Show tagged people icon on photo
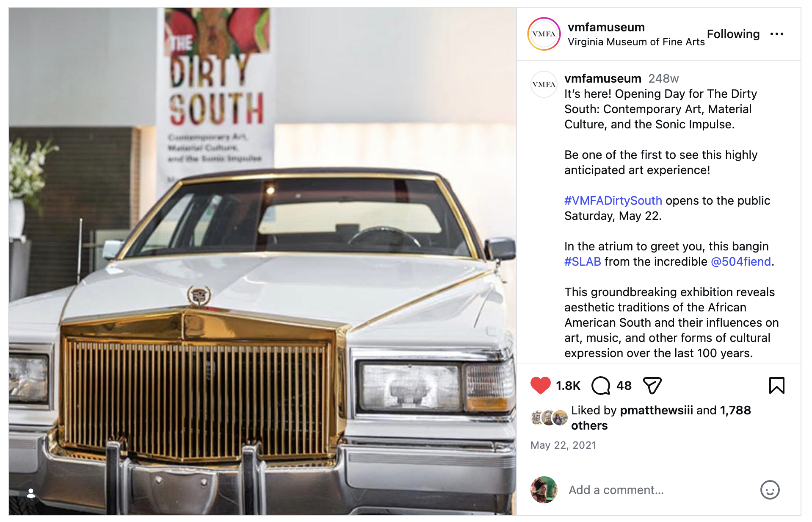 [30, 493]
